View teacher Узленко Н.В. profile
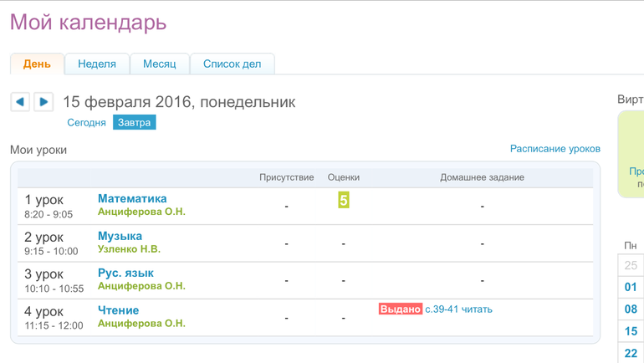The image size is (644, 363). point(129,249)
